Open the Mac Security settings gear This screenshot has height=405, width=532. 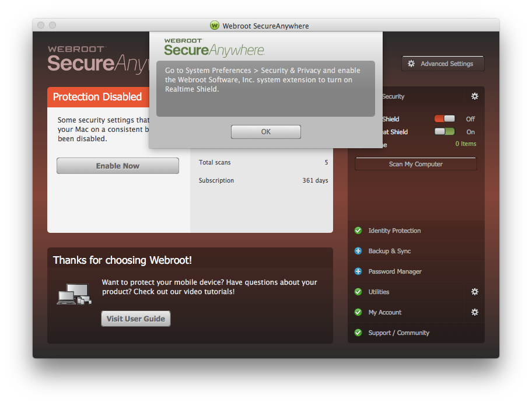click(475, 96)
